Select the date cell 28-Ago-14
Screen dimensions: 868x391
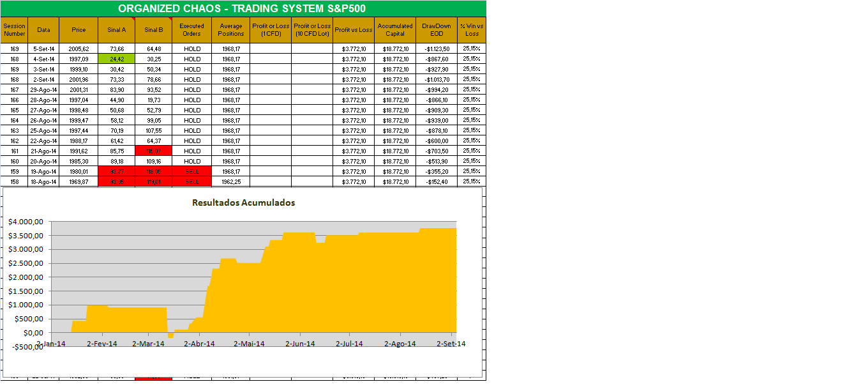44,100
